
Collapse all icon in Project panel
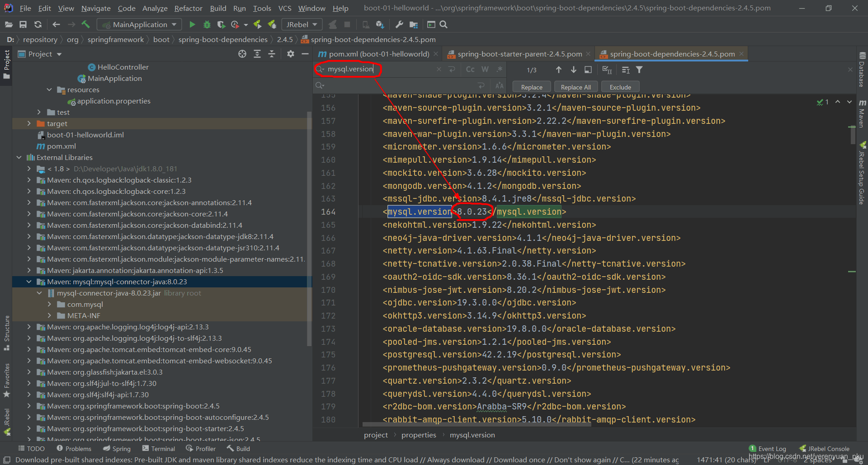click(x=272, y=54)
